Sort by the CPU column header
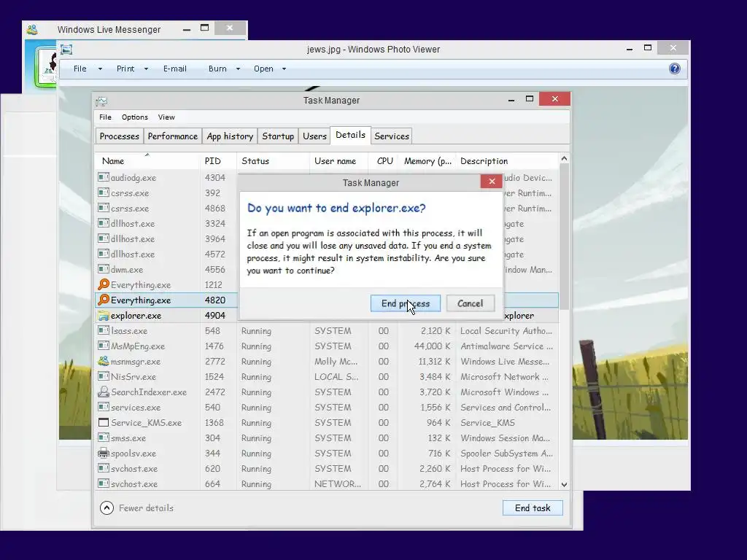The image size is (747, 560). pyautogui.click(x=384, y=161)
